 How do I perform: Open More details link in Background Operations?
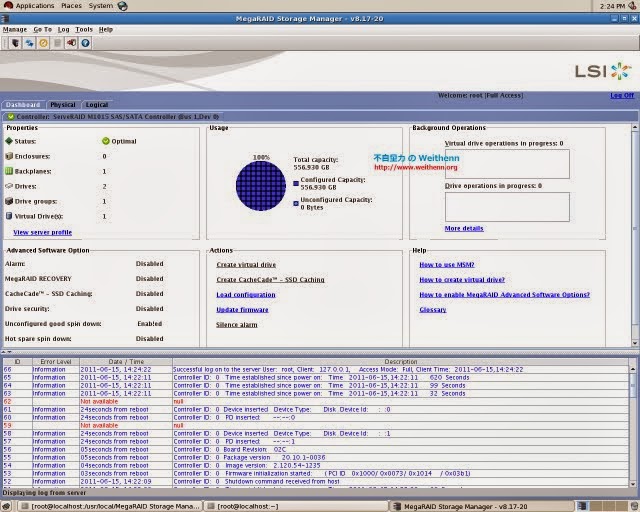click(x=464, y=228)
